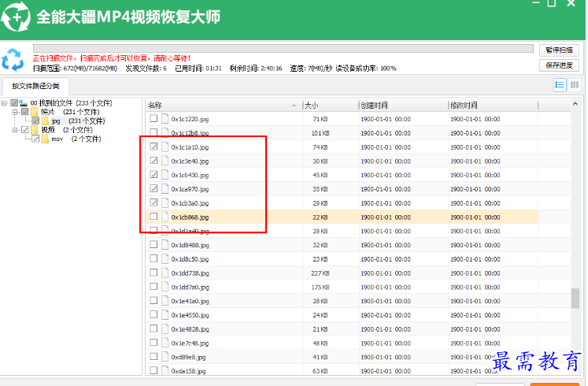
Task: Click the folder icon next to jpg
Action: (x=45, y=121)
